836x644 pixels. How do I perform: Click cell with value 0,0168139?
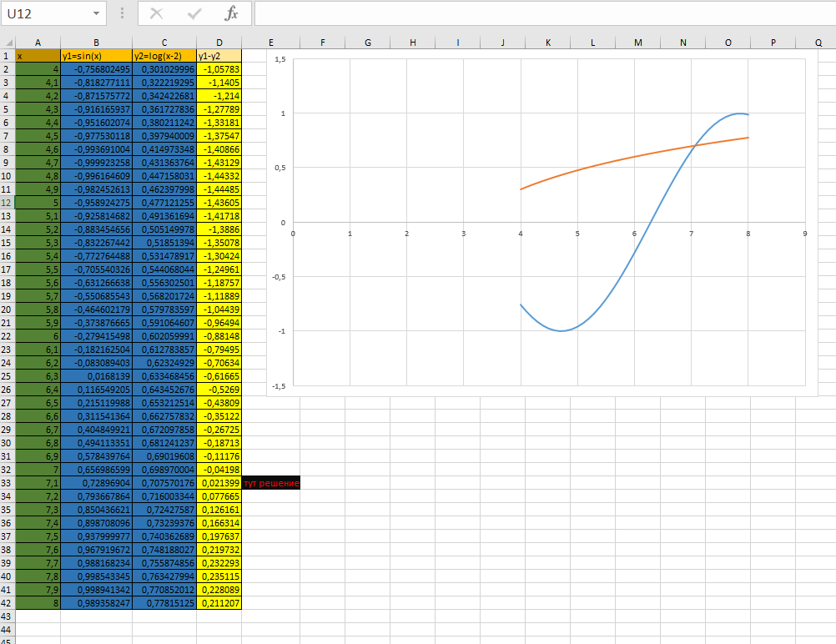(97, 376)
